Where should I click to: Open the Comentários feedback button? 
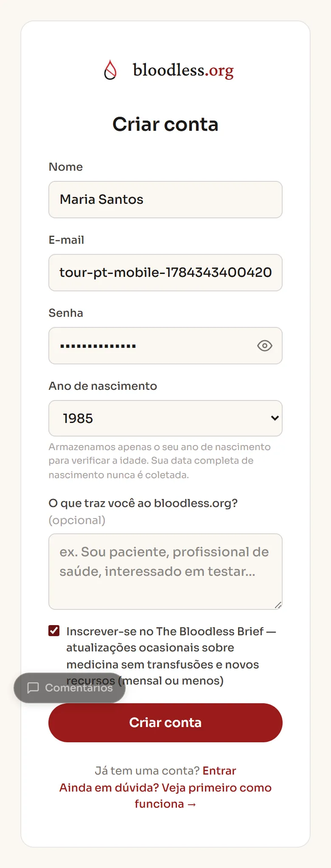coord(70,688)
